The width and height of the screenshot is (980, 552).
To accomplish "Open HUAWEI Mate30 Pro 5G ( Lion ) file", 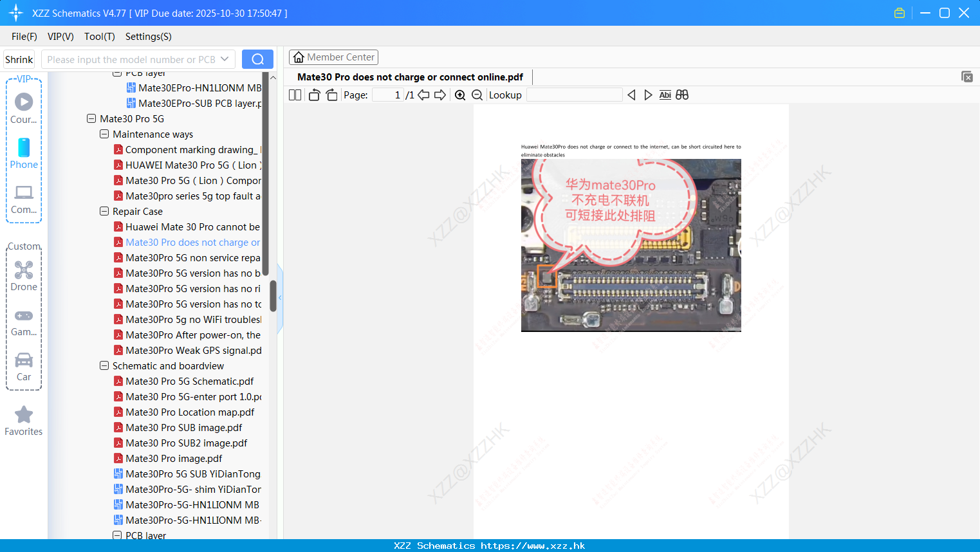I will tap(187, 165).
